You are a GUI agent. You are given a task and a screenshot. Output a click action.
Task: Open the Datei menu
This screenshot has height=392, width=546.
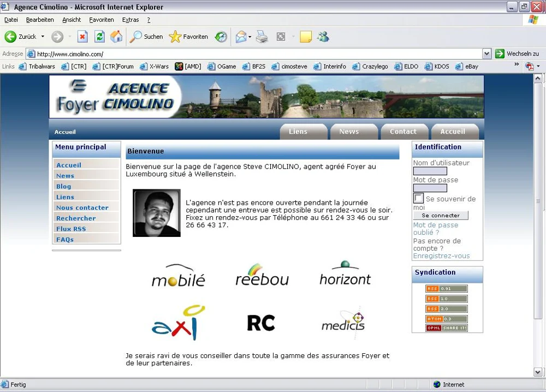pos(11,20)
